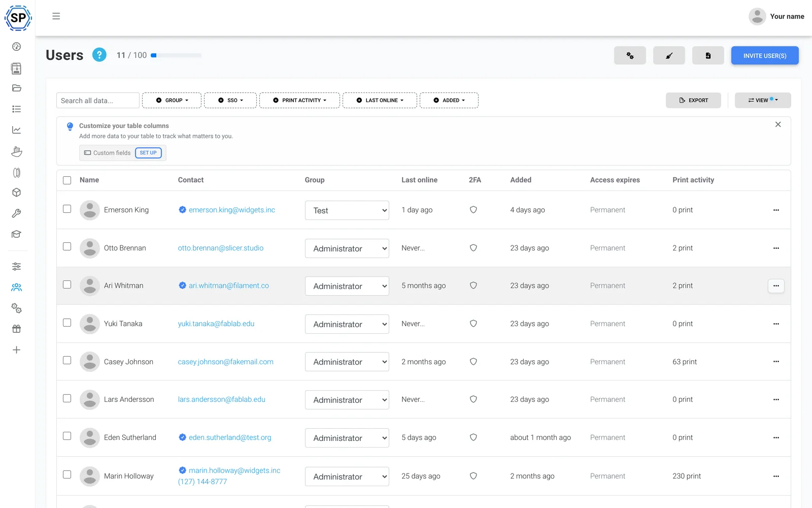
Task: Sort by Last online column header
Action: [419, 180]
